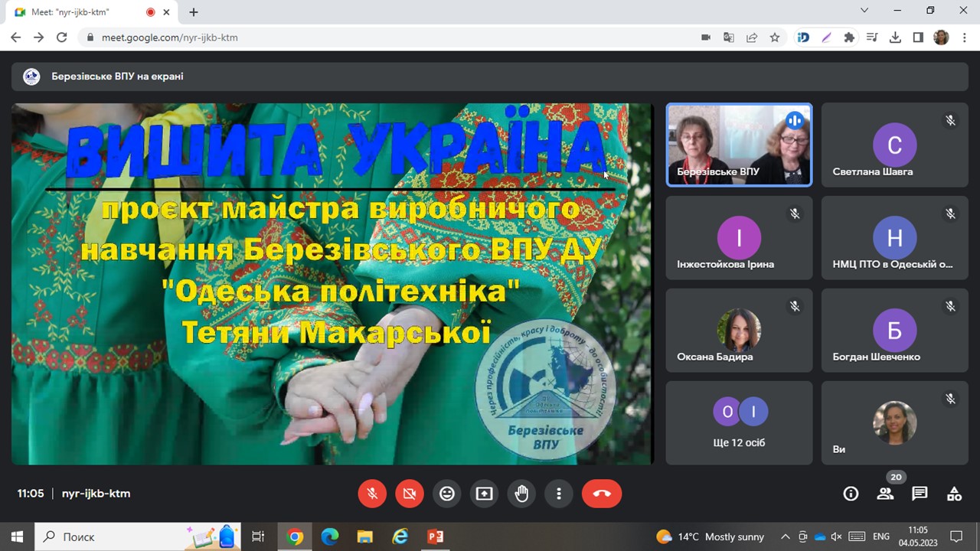
Task: Turn on the camera in the call controls
Action: [x=410, y=494]
